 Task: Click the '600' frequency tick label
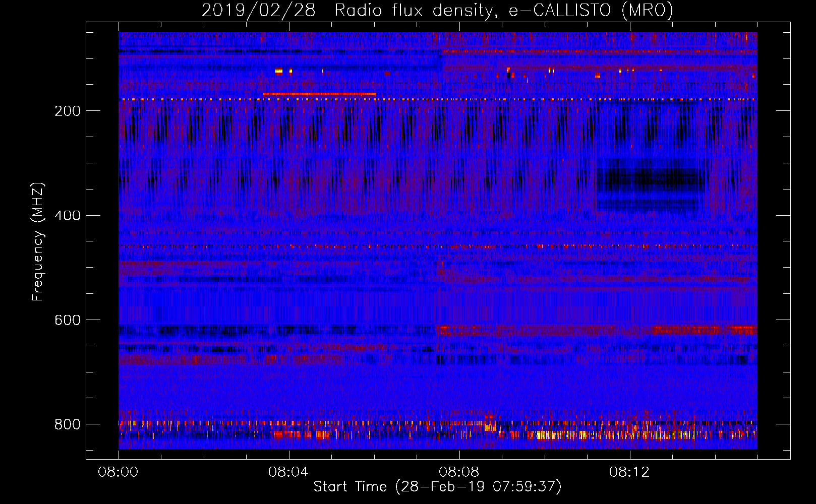(68, 321)
